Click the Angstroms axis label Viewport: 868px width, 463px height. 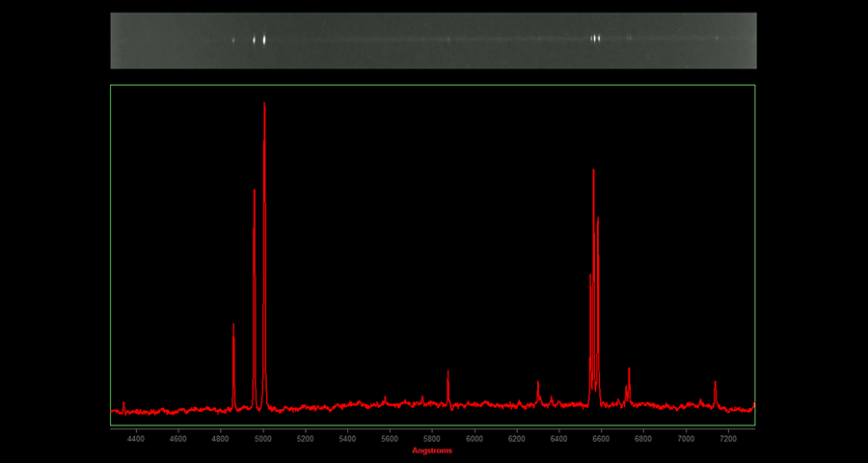pos(432,450)
